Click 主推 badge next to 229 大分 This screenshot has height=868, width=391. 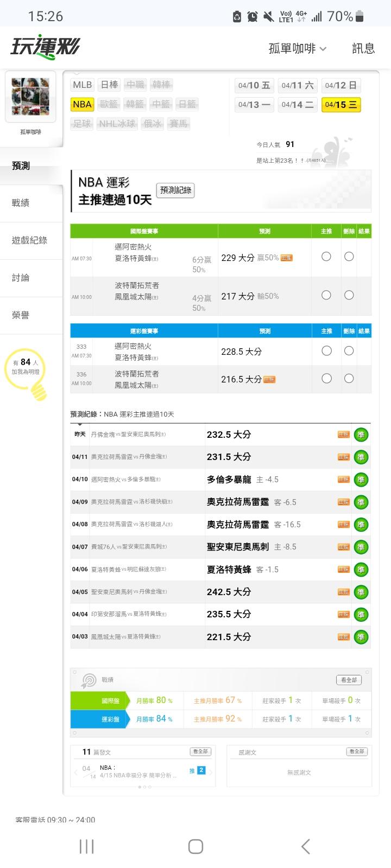coord(286,258)
